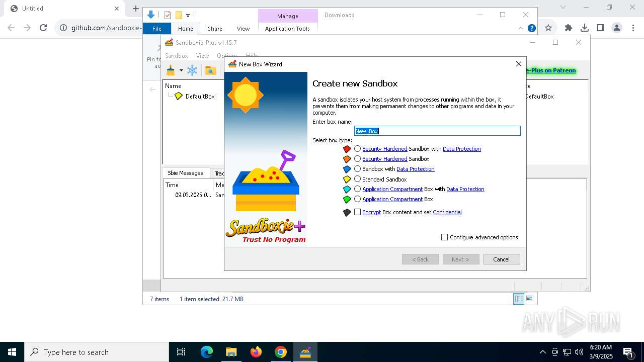Open Chrome profile avatar icon
Viewport: 644px width, 362px height.
pos(617,28)
